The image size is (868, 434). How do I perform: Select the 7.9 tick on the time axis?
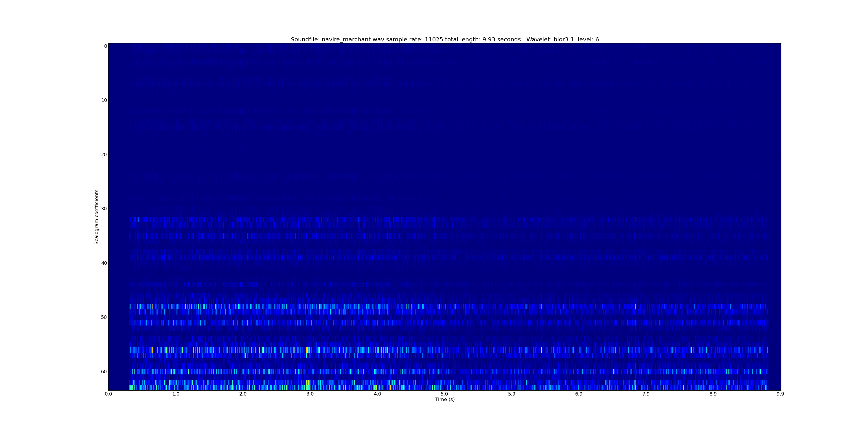[646, 394]
